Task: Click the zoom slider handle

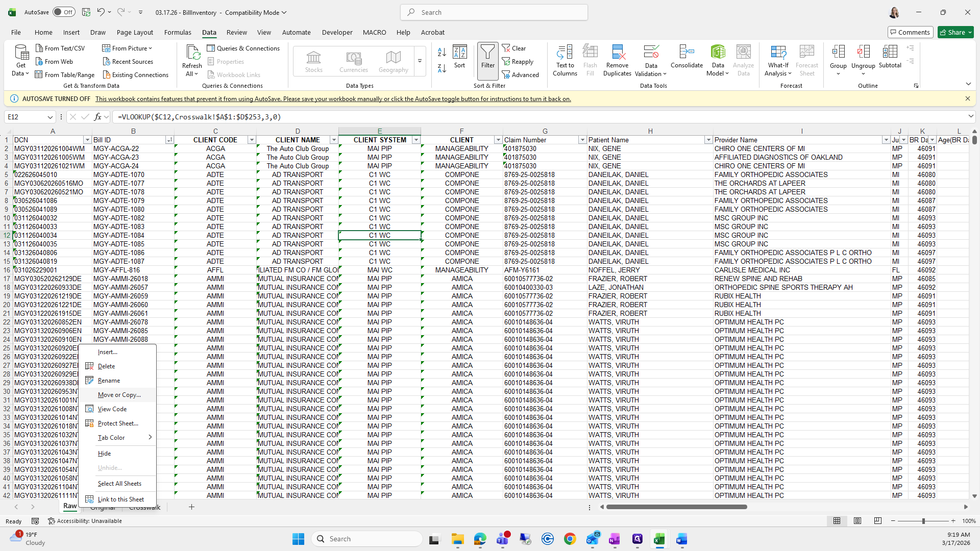Action: [x=923, y=521]
